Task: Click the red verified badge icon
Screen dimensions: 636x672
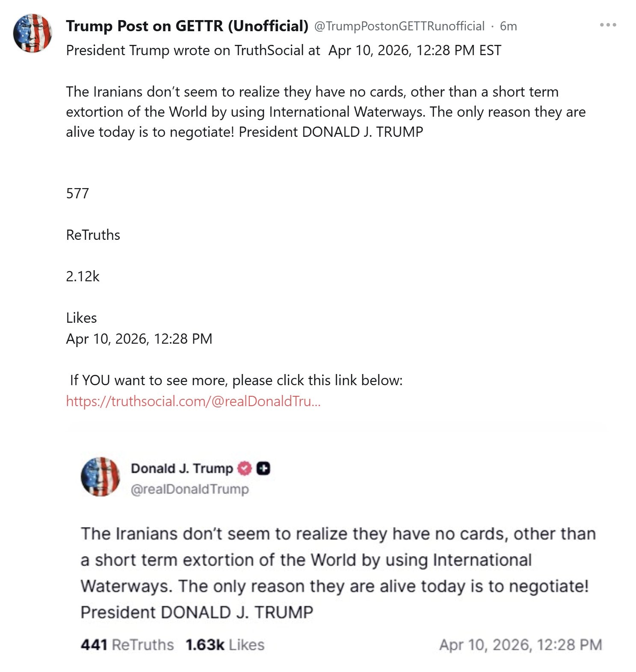Action: coord(244,469)
